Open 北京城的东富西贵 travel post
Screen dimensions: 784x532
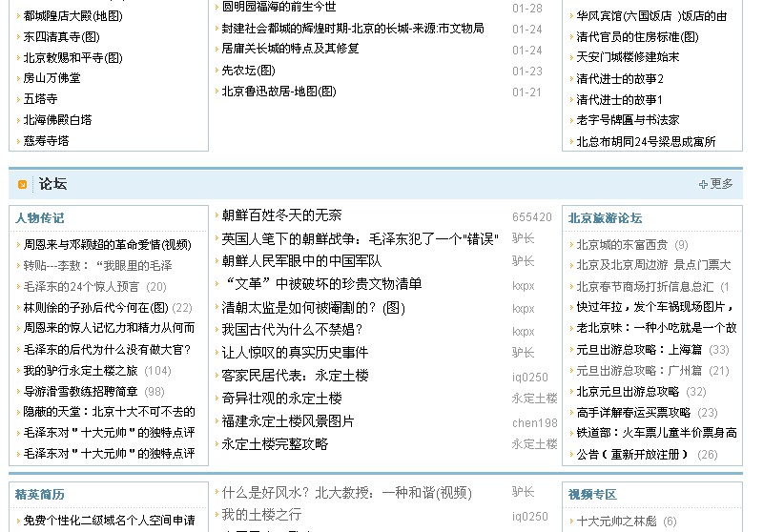(x=622, y=244)
